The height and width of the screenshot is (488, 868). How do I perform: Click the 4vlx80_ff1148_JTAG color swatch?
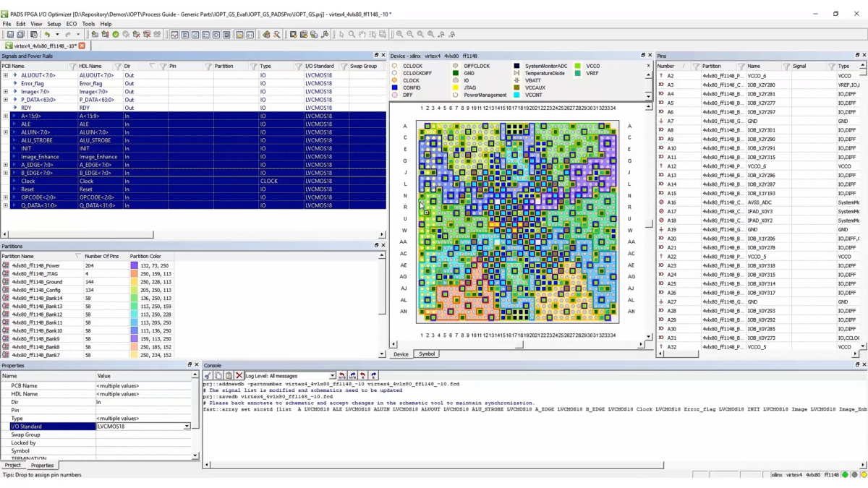click(134, 273)
